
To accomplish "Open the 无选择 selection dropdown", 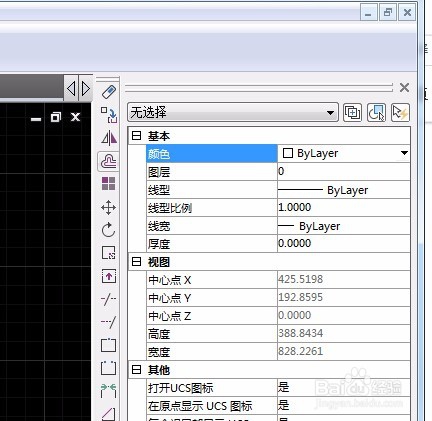I will tap(233, 112).
